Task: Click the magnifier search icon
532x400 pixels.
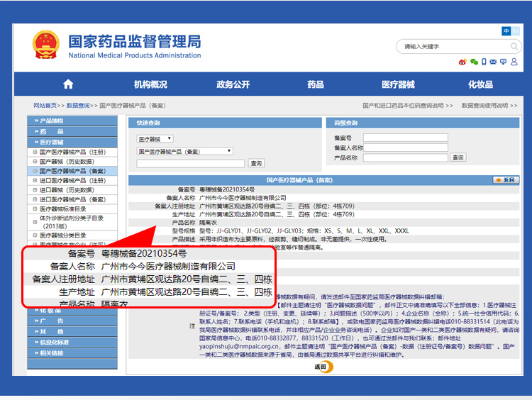Action: click(x=514, y=46)
